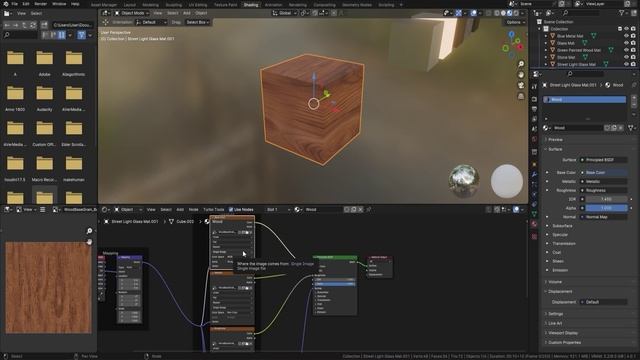Open the Modifiers wrench properties tab
The height and width of the screenshot is (360, 640).
[534, 174]
